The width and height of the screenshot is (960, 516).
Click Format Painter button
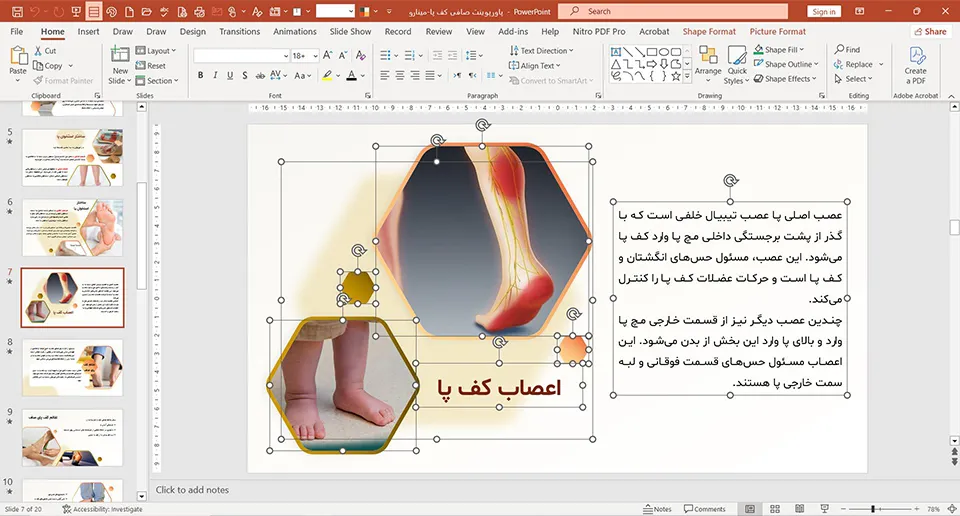tap(63, 80)
